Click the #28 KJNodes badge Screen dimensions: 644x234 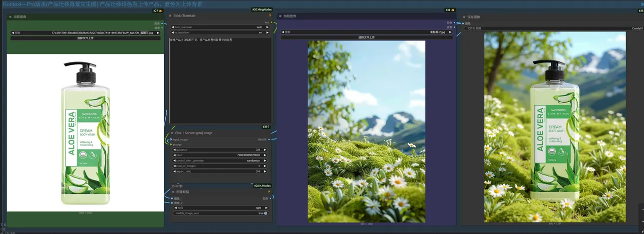point(263,185)
